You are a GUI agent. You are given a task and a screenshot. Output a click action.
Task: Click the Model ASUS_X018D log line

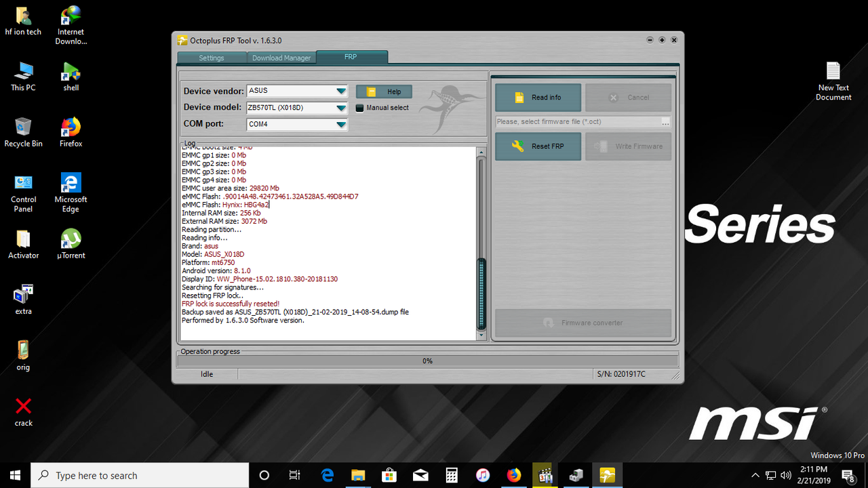[213, 254]
